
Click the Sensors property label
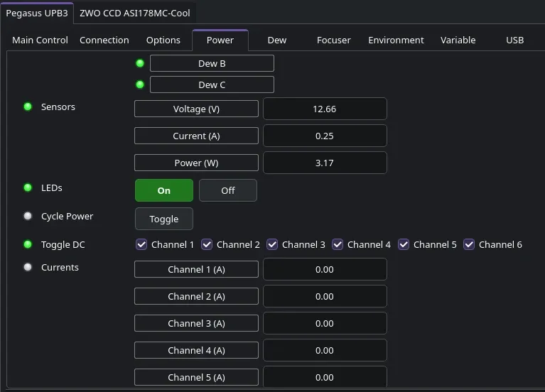(x=58, y=107)
